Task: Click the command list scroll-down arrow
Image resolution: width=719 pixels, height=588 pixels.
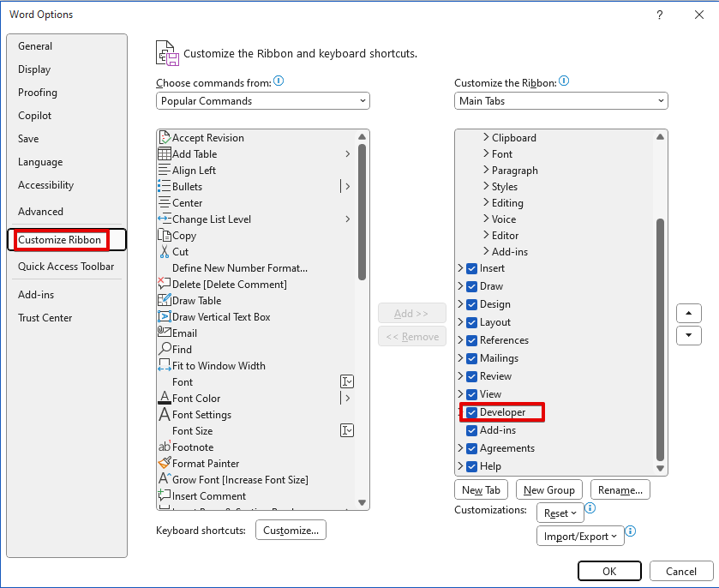Action: click(x=362, y=502)
